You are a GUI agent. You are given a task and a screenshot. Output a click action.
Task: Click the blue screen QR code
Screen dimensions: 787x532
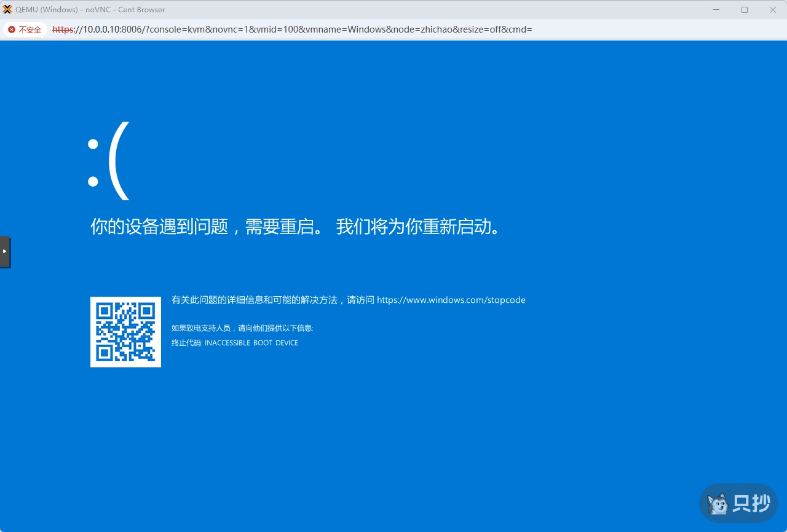[x=125, y=332]
